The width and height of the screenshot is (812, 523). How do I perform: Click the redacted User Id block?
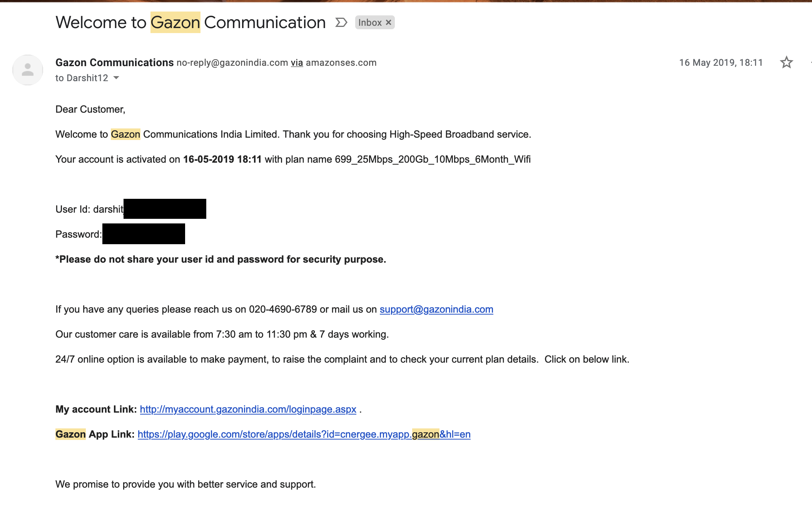coord(165,209)
